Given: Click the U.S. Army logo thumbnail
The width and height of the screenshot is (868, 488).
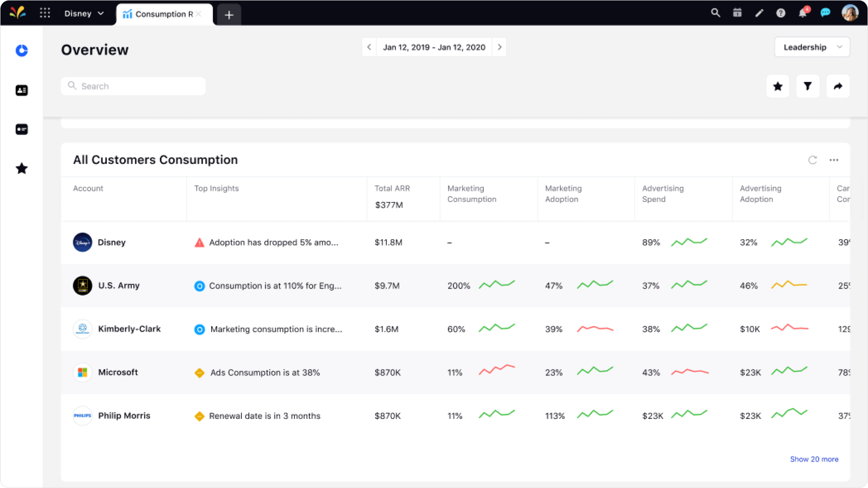Looking at the screenshot, I should 82,286.
